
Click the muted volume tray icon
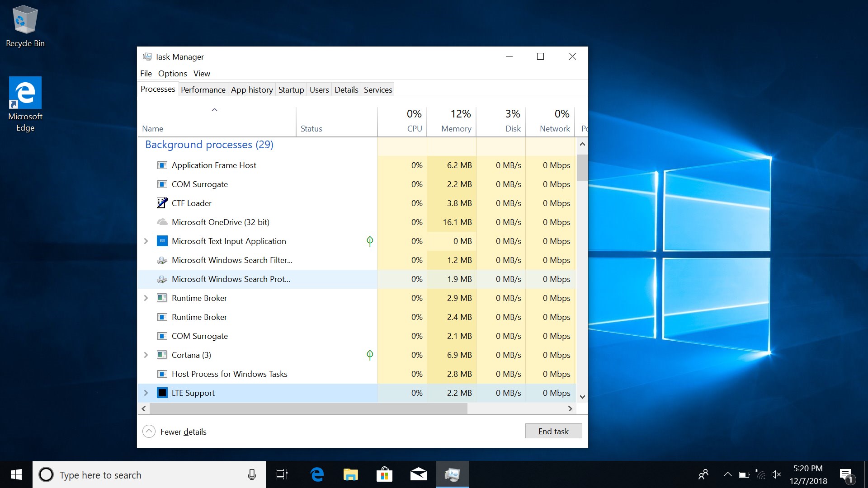click(x=776, y=474)
